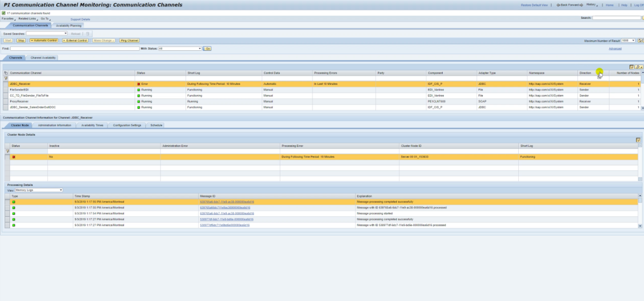
Task: Open the Related Links menu
Action: point(28,19)
